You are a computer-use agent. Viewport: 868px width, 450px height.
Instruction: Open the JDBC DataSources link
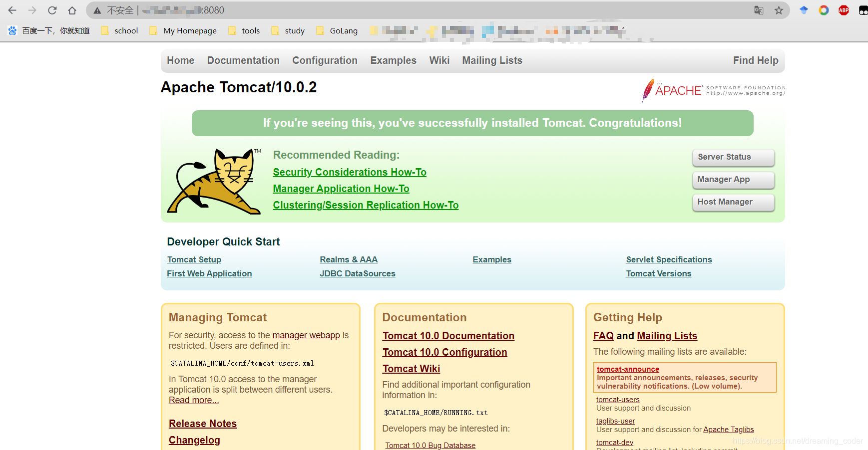click(358, 273)
